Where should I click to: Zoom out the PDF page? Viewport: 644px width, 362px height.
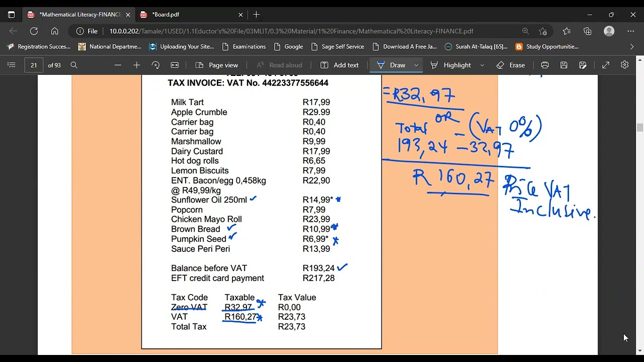pyautogui.click(x=118, y=65)
